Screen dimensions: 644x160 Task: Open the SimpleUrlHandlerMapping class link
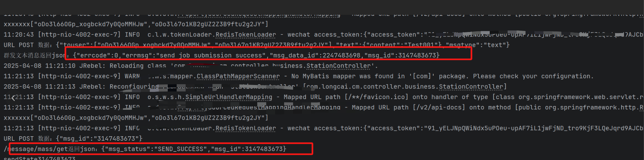pyautogui.click(x=229, y=97)
